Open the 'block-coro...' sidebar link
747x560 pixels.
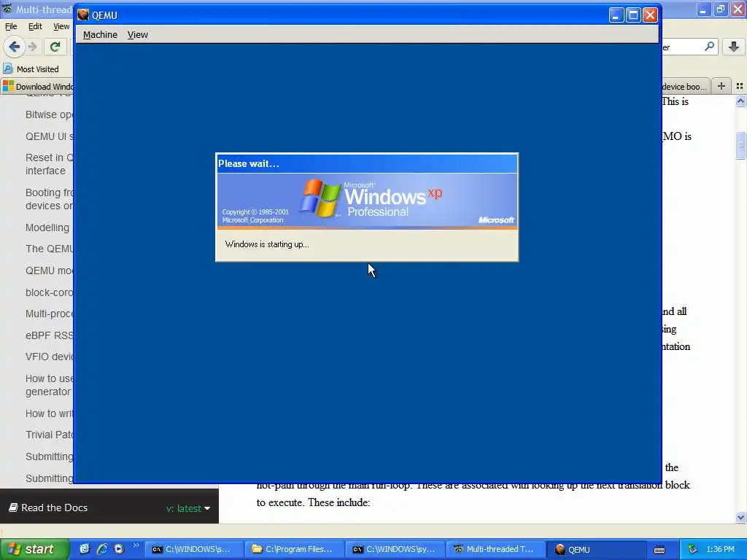[49, 292]
